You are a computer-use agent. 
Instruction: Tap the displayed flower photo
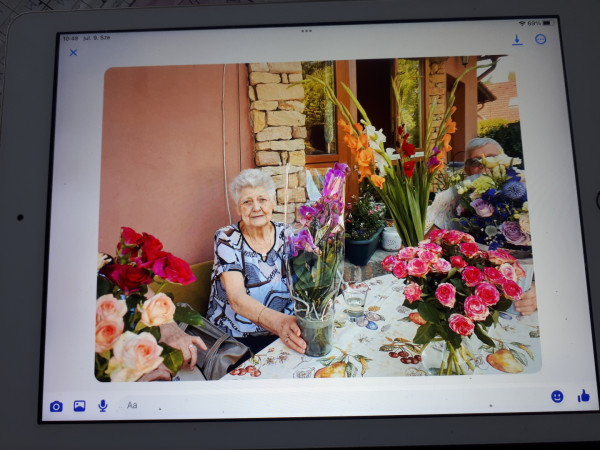[318, 218]
